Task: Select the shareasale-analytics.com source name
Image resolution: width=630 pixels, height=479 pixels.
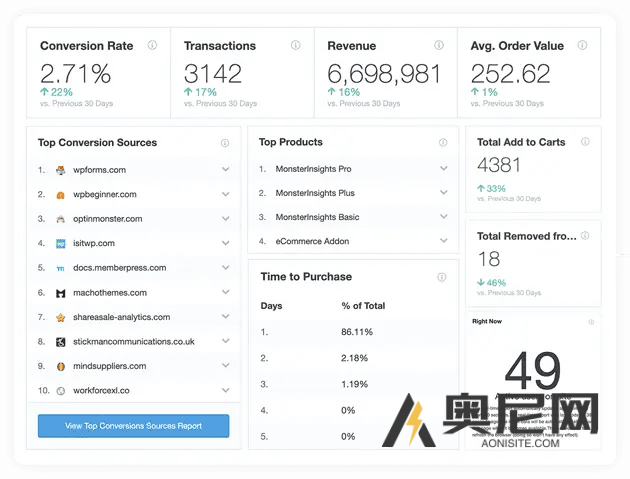Action: pos(121,317)
